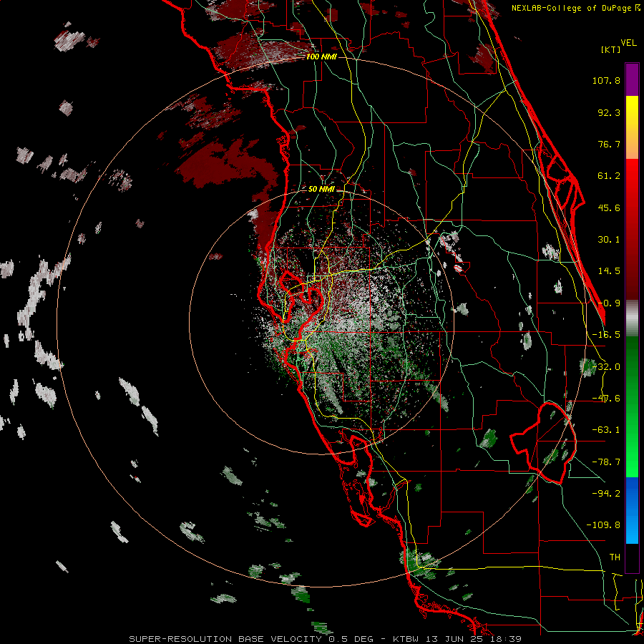The image size is (644, 644).
Task: Click the 30.1 velocity scale value
Action: pos(609,240)
